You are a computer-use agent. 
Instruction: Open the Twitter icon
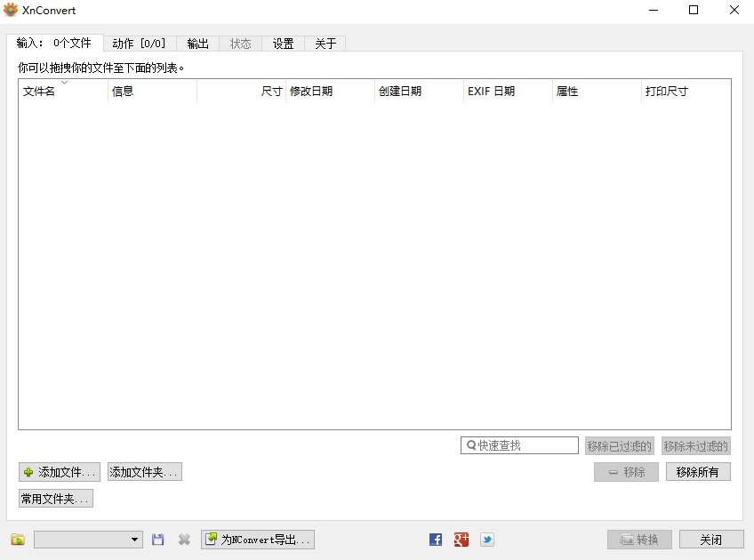click(486, 539)
